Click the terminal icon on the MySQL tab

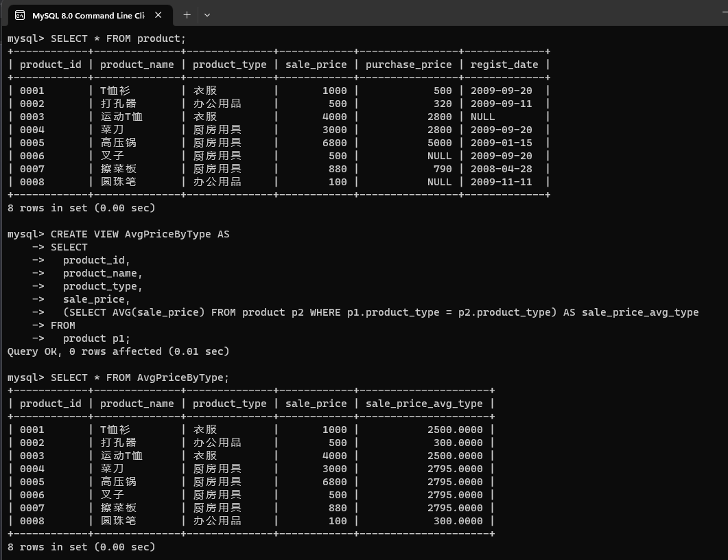coord(20,15)
